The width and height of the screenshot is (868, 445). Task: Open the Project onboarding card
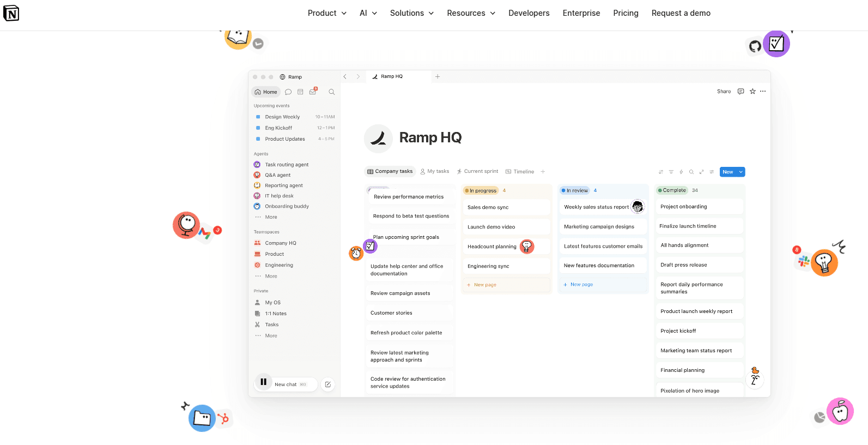click(x=700, y=207)
